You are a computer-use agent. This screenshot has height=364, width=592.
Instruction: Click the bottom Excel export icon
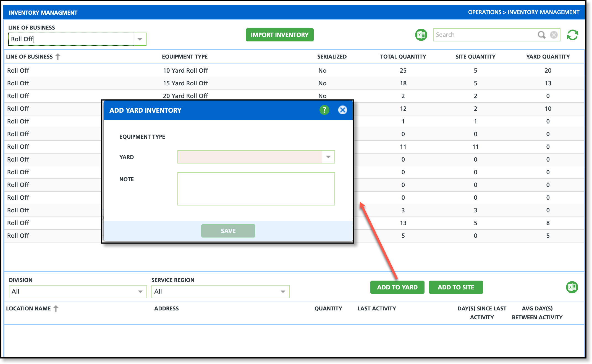(572, 287)
